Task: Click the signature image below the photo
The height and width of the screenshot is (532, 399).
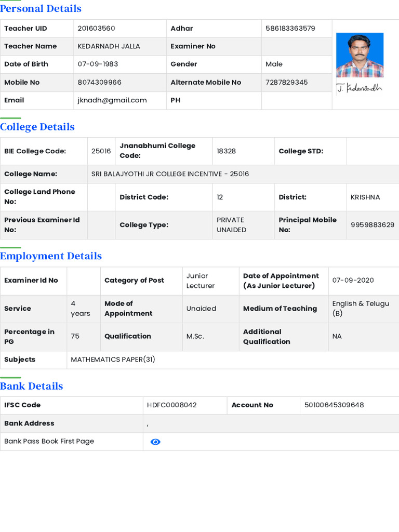Action: click(359, 88)
